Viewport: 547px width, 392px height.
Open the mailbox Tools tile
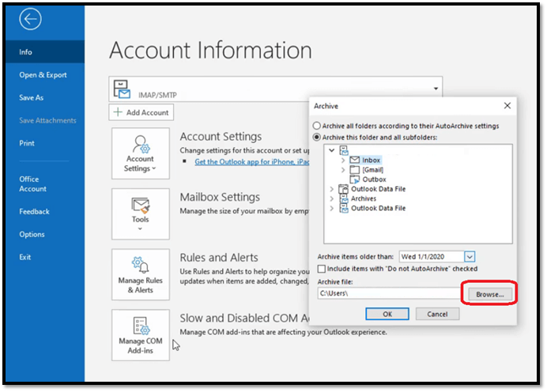click(140, 214)
